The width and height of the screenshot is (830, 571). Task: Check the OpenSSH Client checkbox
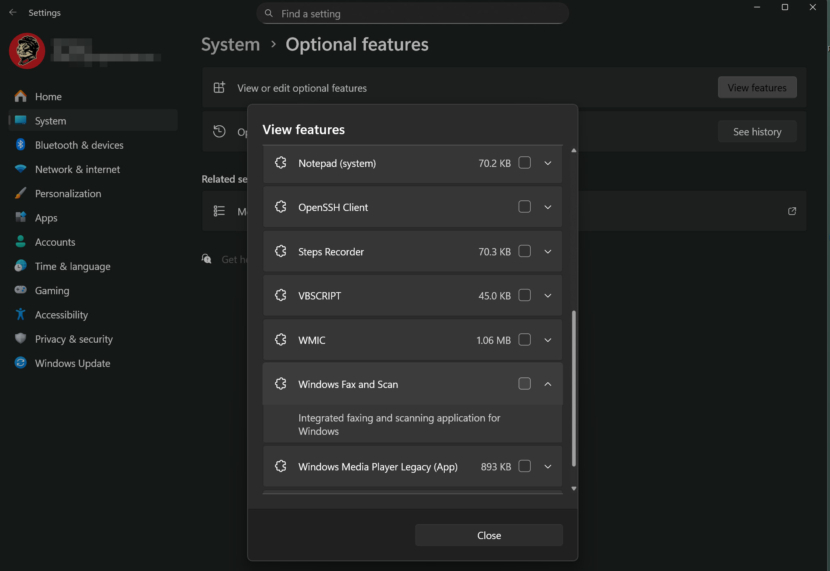[524, 207]
